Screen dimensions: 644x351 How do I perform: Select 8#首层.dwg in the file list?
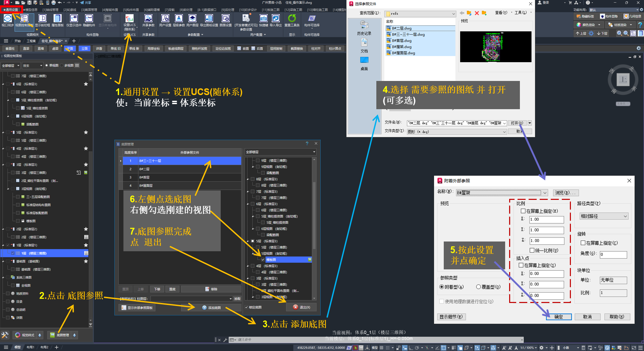pos(401,41)
